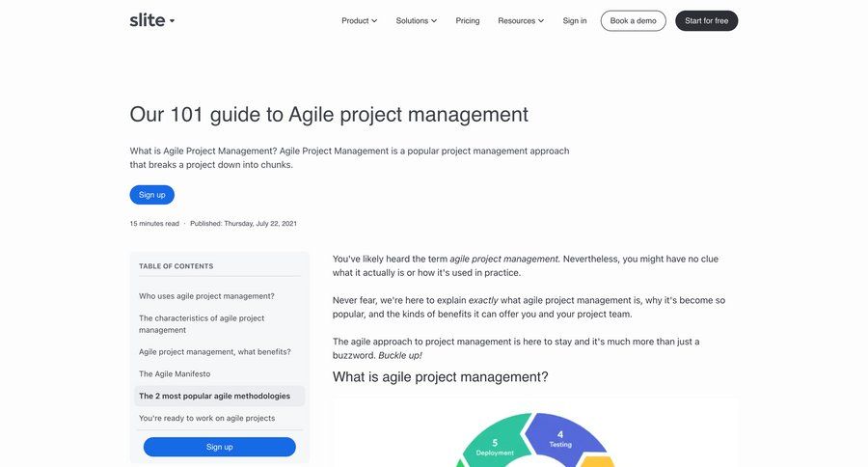Navigate to Agile project management benefits section
The width and height of the screenshot is (868, 467).
pyautogui.click(x=214, y=351)
